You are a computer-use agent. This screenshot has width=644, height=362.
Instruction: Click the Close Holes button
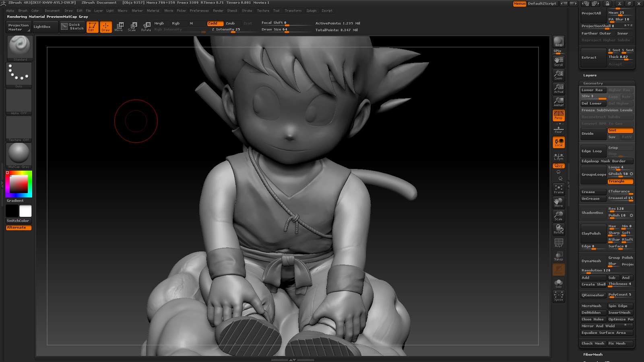[593, 319]
